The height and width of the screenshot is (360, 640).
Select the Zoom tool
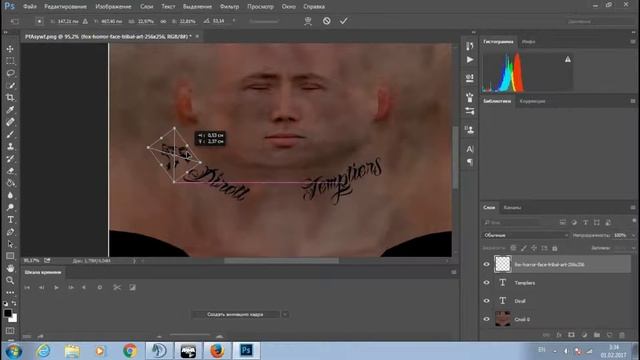point(10,280)
